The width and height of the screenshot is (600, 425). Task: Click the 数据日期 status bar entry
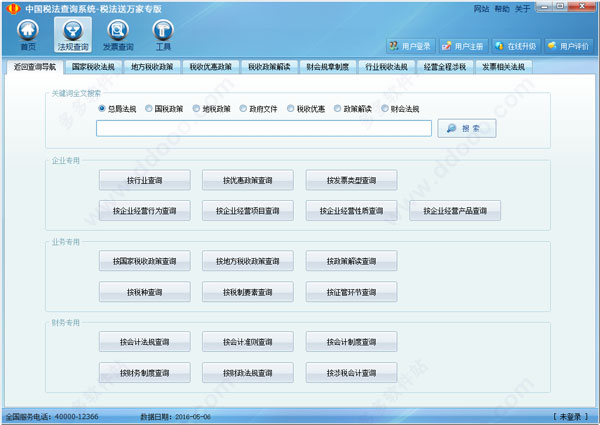coord(176,417)
